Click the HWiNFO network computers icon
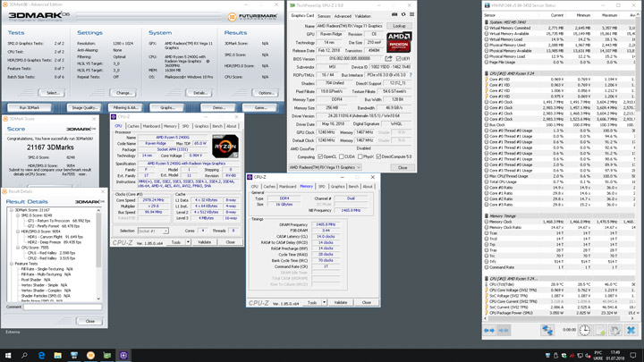This screenshot has height=362, width=644. tap(547, 330)
